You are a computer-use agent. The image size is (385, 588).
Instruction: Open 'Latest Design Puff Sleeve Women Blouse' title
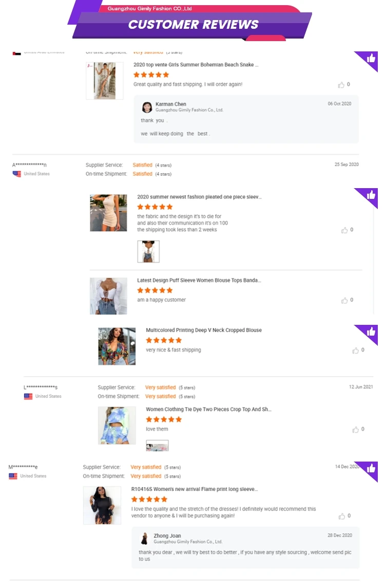point(199,280)
